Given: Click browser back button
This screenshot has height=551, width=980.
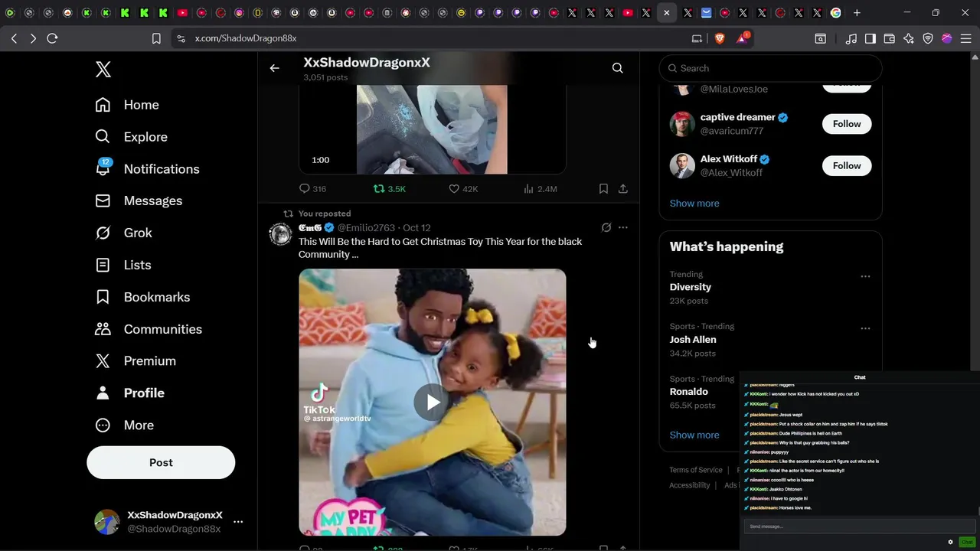Looking at the screenshot, I should (x=14, y=38).
